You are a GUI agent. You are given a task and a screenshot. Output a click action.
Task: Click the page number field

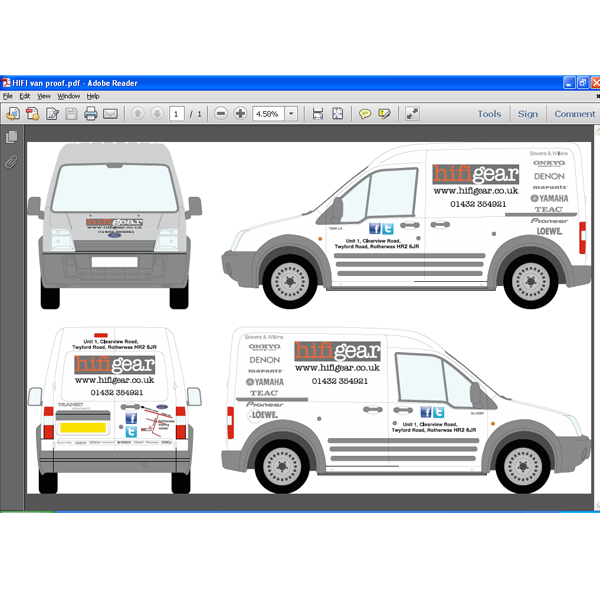click(177, 114)
